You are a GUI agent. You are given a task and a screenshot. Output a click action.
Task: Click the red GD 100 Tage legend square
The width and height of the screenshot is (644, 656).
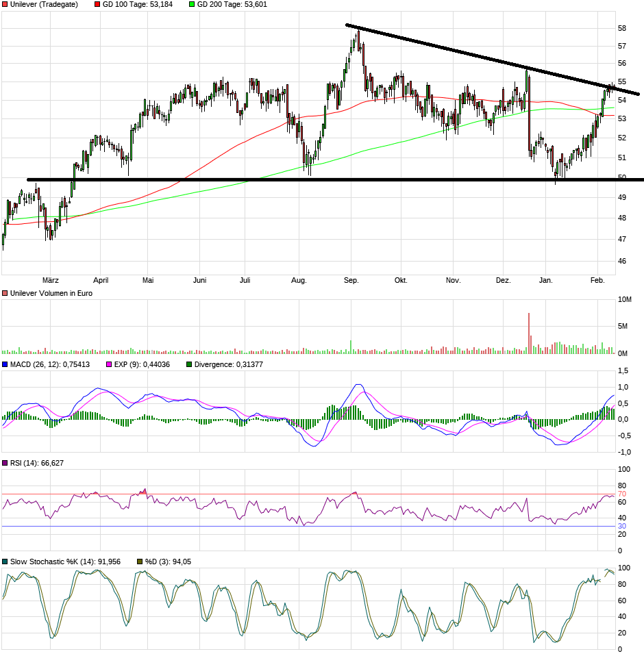coord(97,5)
